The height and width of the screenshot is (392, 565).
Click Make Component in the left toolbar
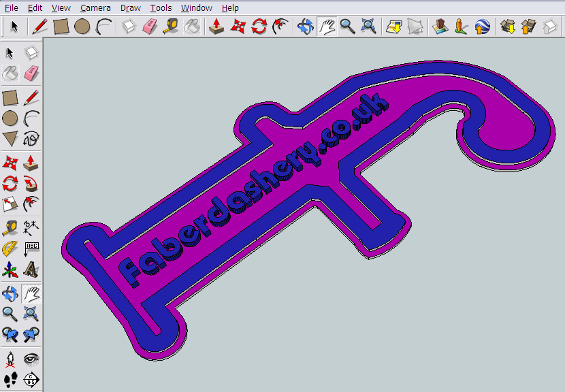point(31,53)
